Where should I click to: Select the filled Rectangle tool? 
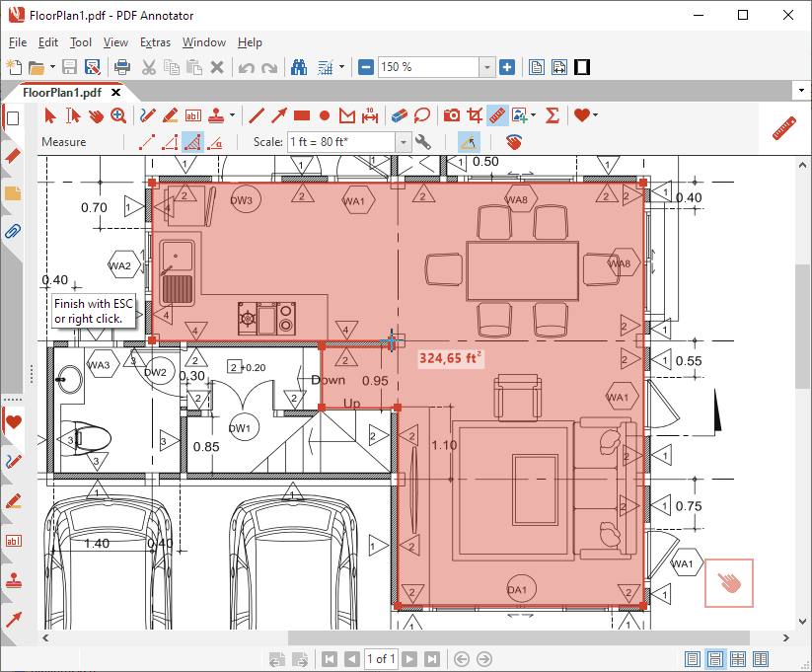click(x=302, y=115)
